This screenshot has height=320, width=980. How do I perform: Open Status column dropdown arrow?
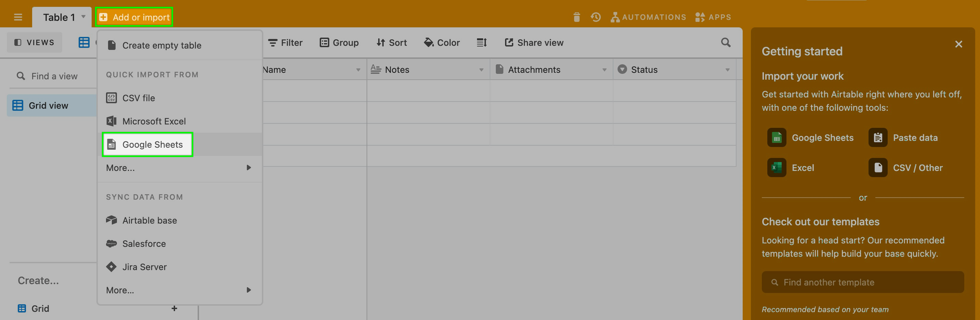[727, 70]
